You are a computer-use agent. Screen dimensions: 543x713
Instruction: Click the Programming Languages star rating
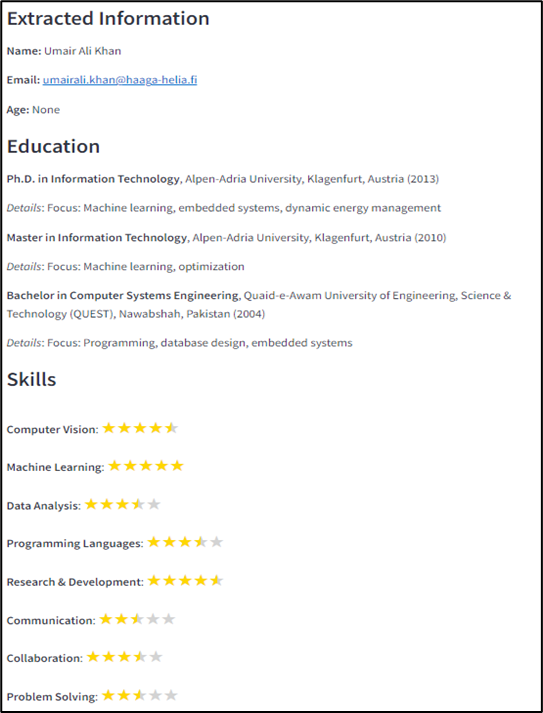click(x=185, y=542)
